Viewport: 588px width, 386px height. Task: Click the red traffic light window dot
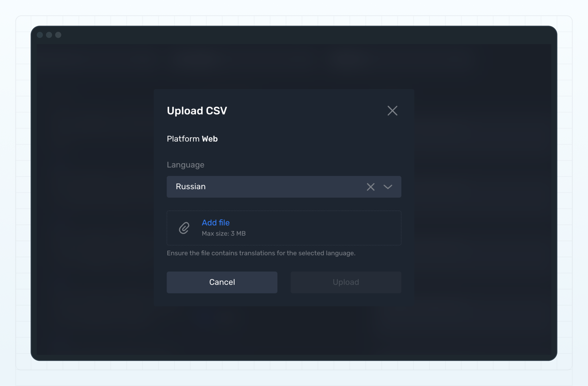tap(40, 35)
